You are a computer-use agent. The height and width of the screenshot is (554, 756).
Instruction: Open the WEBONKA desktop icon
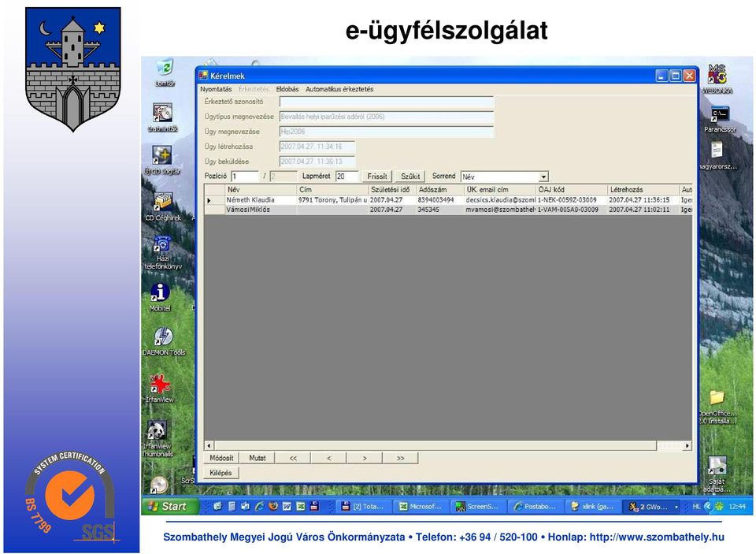pos(717,80)
